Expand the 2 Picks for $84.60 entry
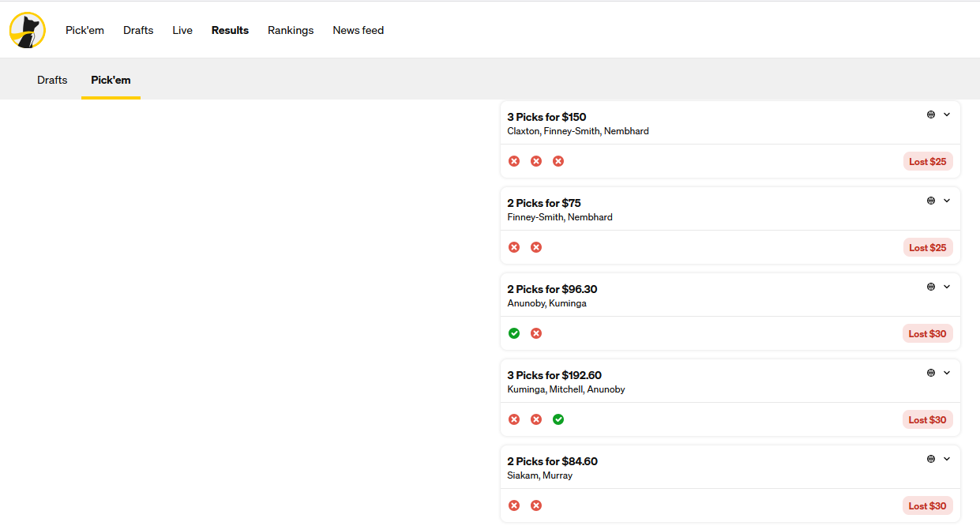980x526 pixels. pos(947,459)
